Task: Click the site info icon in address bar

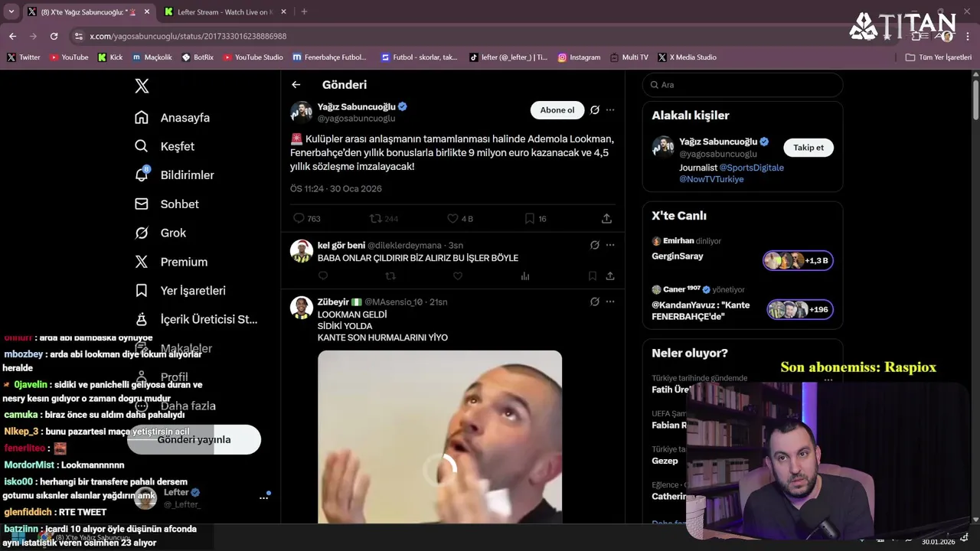Action: pos(78,36)
